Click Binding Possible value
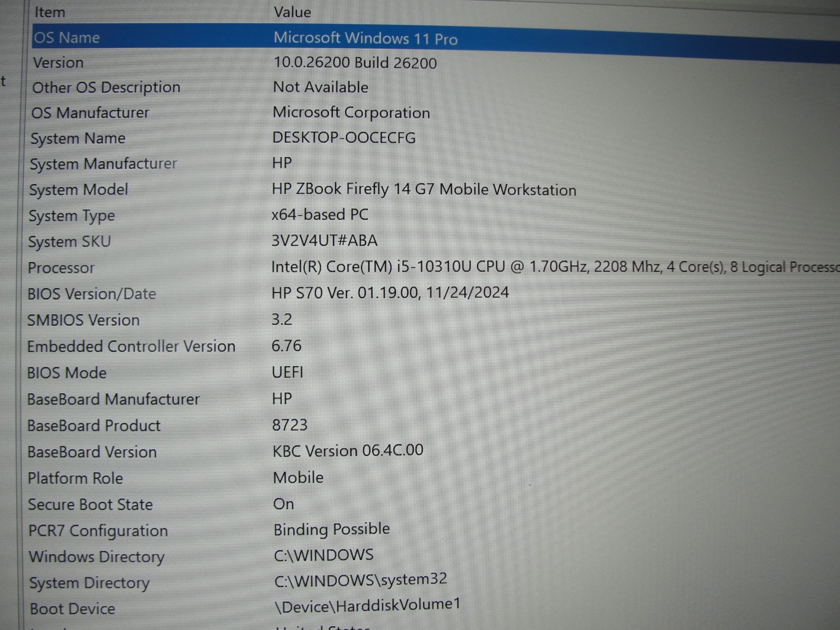The image size is (840, 630). tap(332, 529)
